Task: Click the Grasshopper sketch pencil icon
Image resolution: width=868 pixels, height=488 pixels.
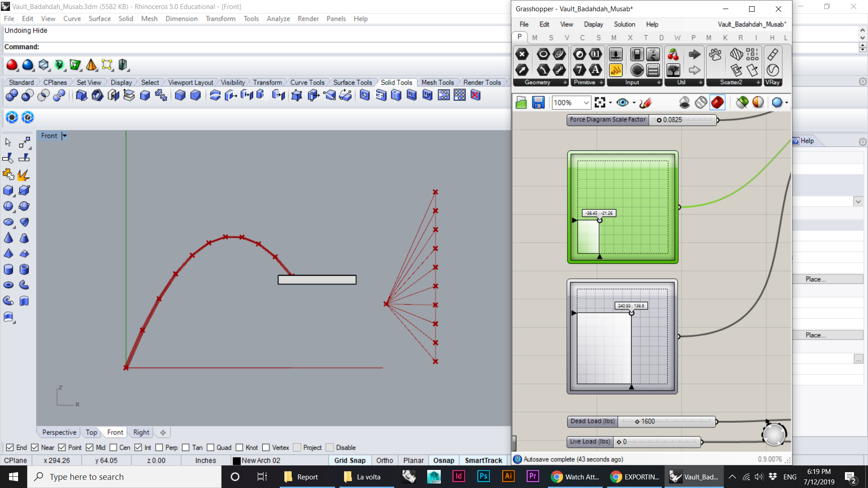Action: pos(646,103)
